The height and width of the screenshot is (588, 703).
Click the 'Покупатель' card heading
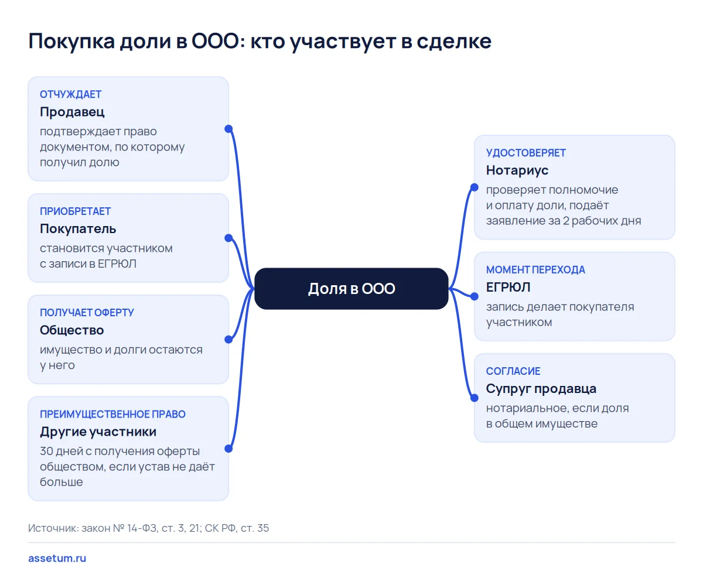(x=78, y=229)
